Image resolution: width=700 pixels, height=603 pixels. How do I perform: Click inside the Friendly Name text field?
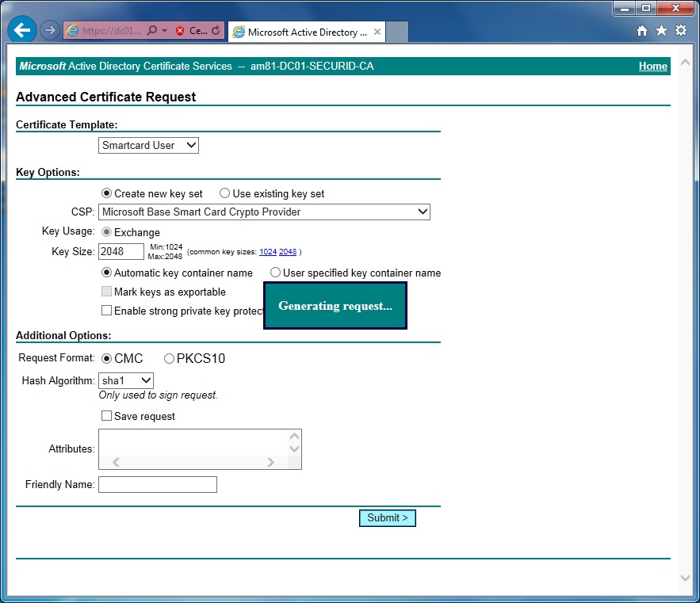click(x=157, y=484)
